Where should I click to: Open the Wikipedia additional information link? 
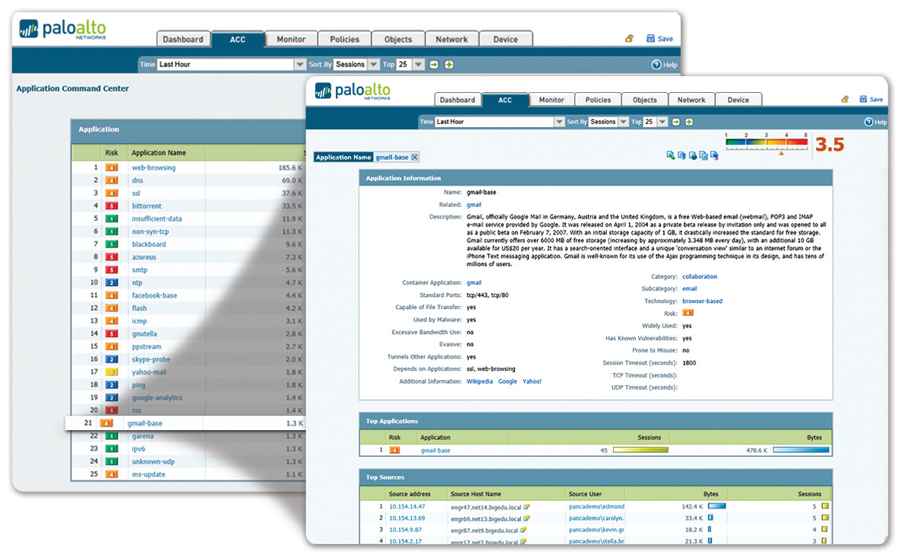pos(479,381)
